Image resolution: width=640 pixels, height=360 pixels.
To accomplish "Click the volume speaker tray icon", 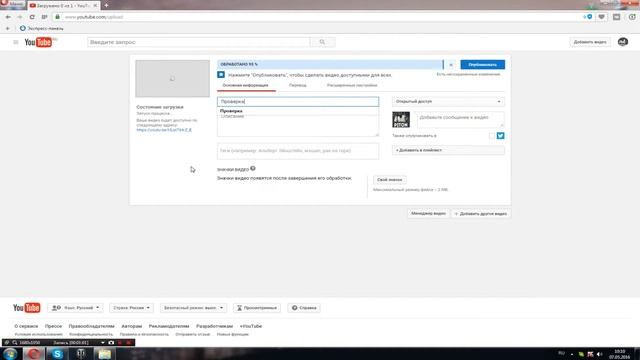I will click(x=599, y=354).
